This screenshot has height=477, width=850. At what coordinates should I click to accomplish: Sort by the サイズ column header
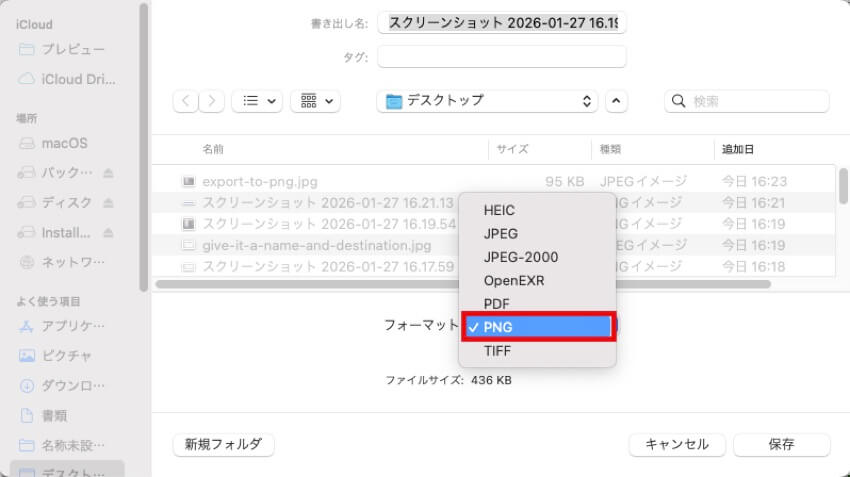(512, 149)
